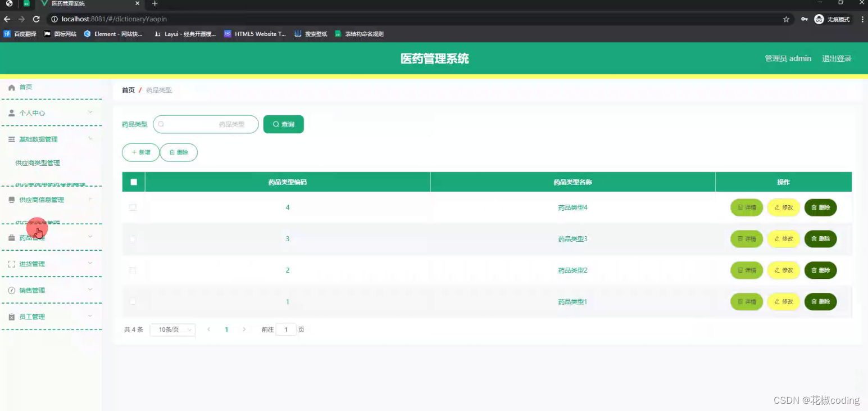
Task: Click the browser forward arrow
Action: (x=21, y=19)
